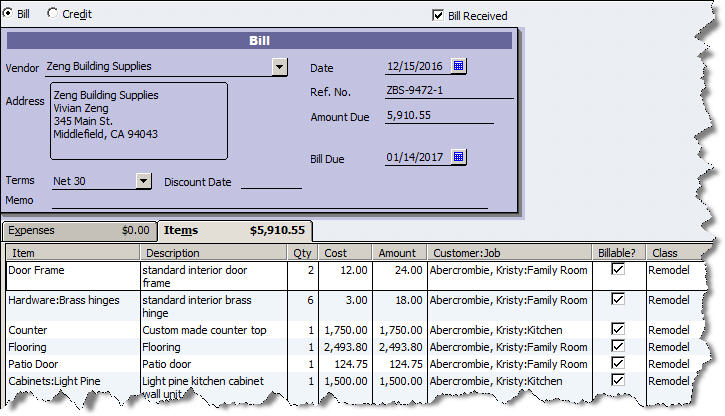Select the Bill radio button
Screen dimensions: 725x416
pyautogui.click(x=8, y=13)
